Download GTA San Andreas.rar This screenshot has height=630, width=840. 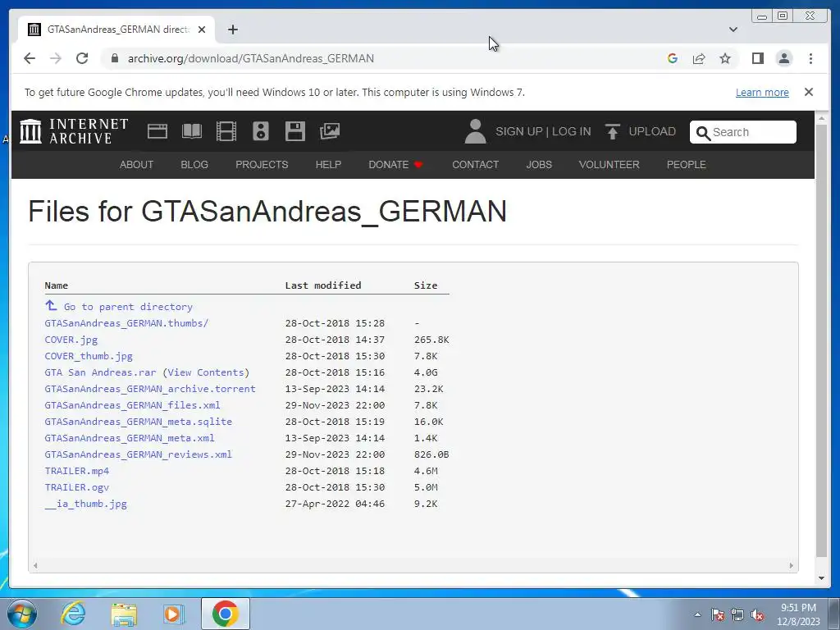[100, 372]
